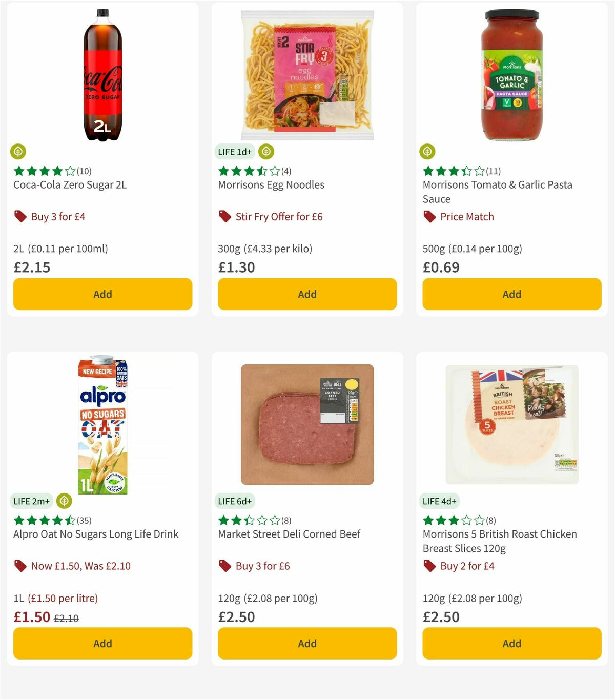Click the LIFE 2m+ badge on Alpro Oat drink
This screenshot has height=700, width=615.
32,501
